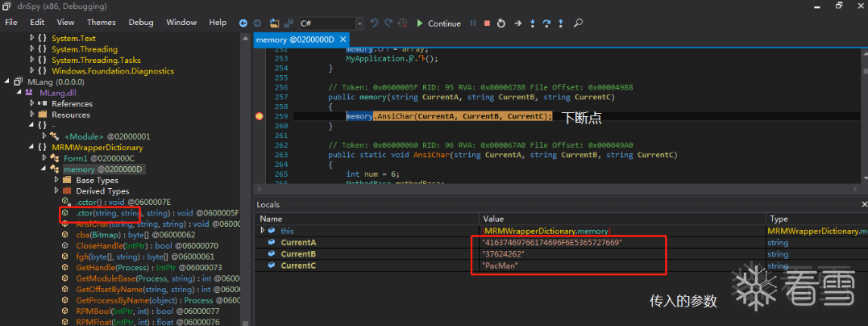868x326 pixels.
Task: Click the References node icon
Action: coord(42,103)
